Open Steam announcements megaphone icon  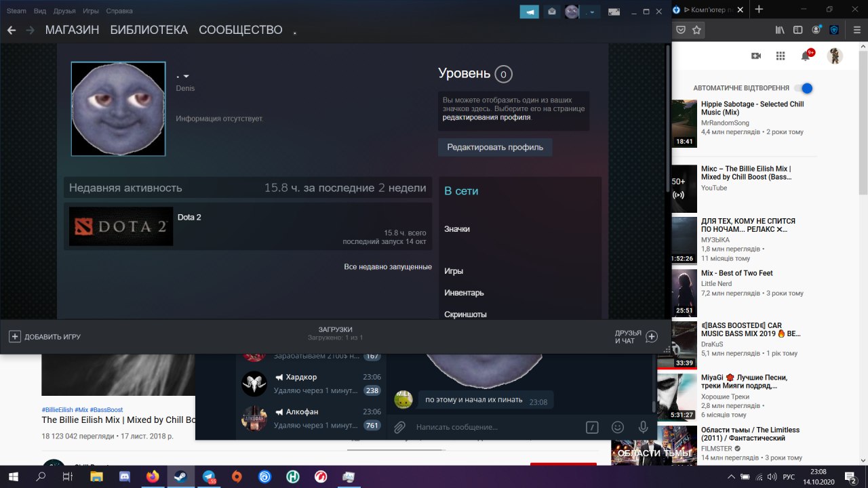point(529,12)
